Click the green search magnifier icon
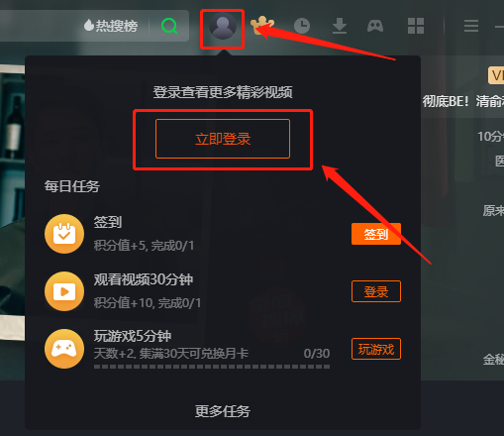Screen dimensions: 504x436 169,26
